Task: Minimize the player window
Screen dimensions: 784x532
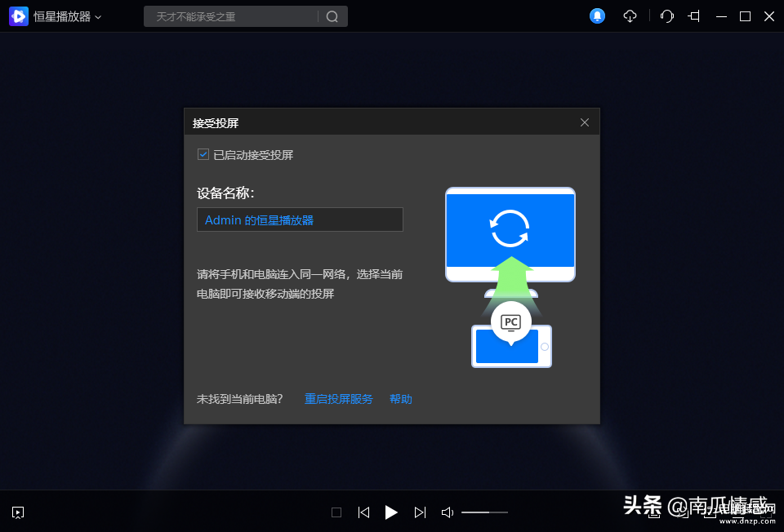Action: (x=721, y=16)
